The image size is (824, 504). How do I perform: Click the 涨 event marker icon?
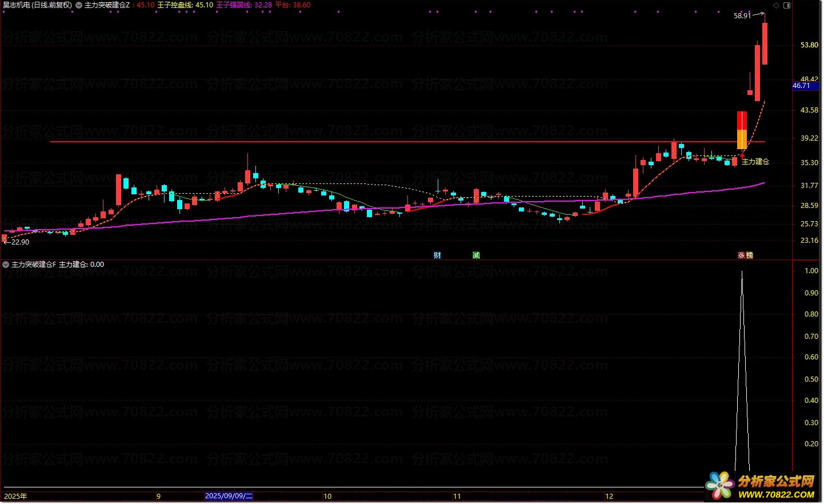[x=741, y=255]
